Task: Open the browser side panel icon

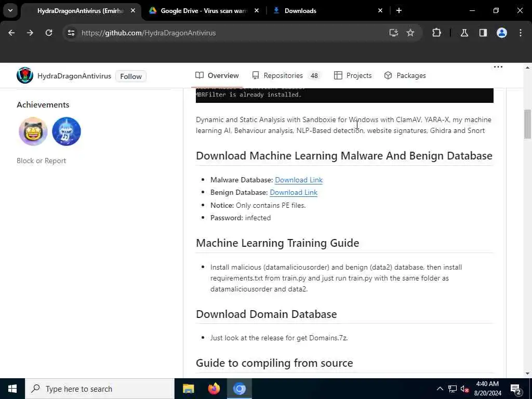Action: 483,33
